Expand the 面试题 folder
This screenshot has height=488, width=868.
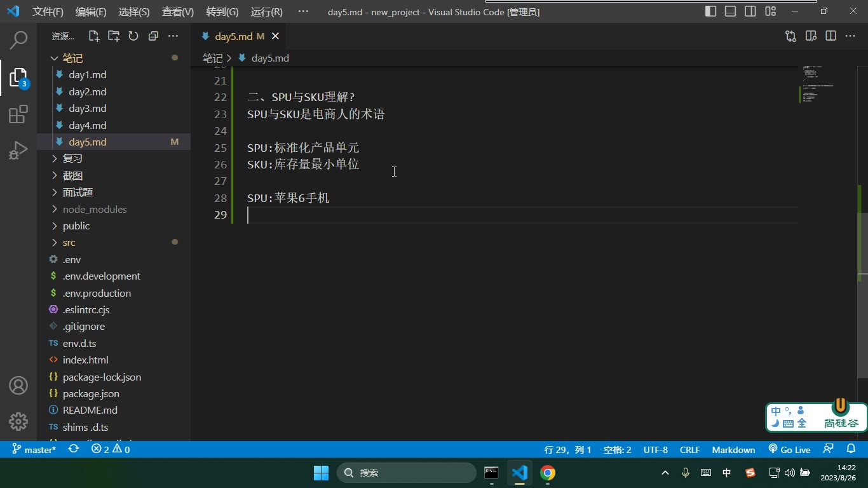click(114, 192)
